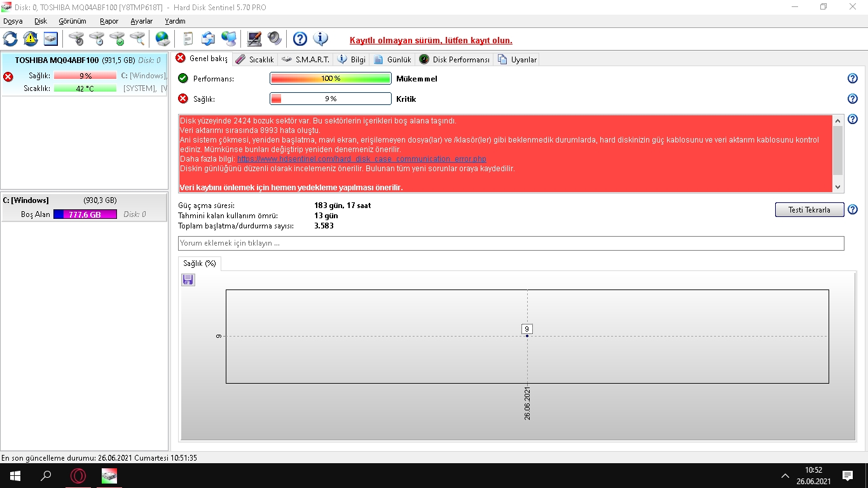Click the red X status icon beside TOSHIBA disk

click(8, 76)
